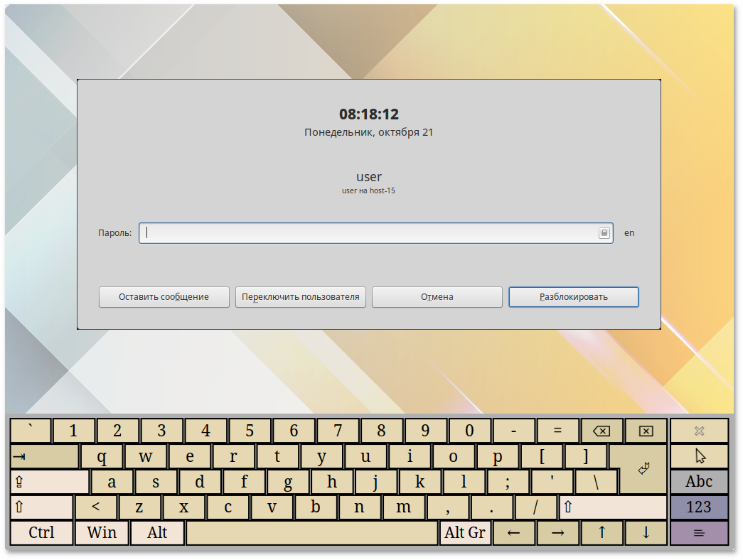
Task: Open the keyboard menu key with three lines
Action: [x=700, y=533]
